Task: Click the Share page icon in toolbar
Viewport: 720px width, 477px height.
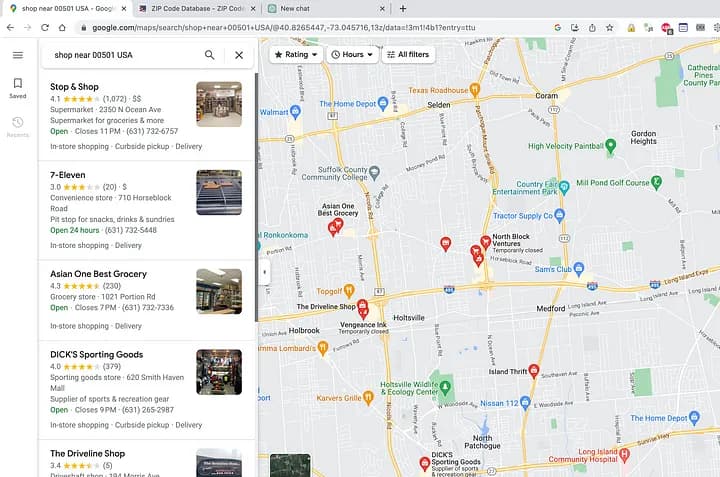Action: pos(592,28)
